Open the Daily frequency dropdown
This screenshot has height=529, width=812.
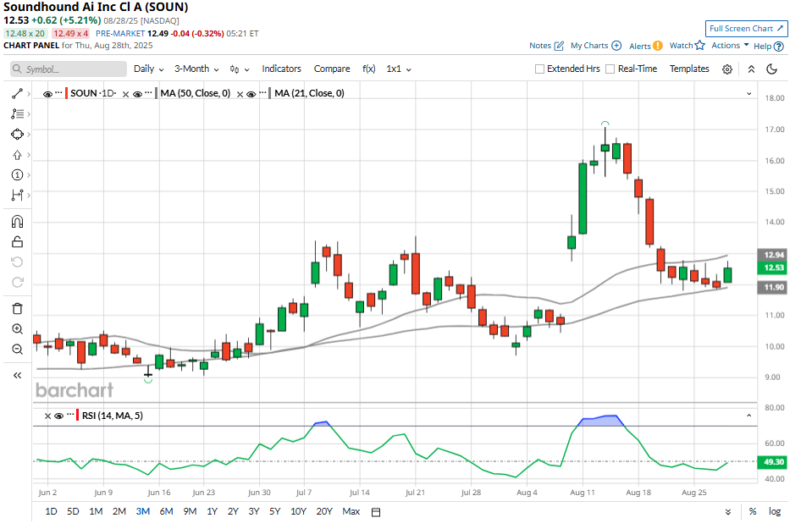[149, 69]
